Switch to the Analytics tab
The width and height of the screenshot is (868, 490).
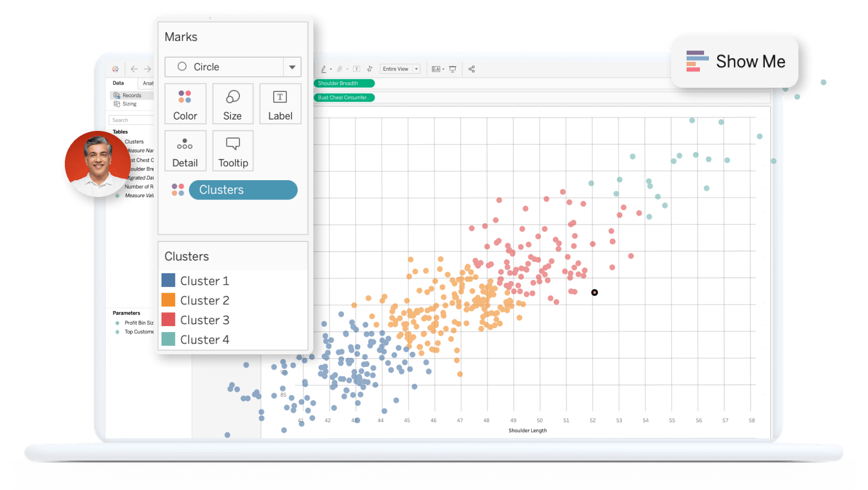(x=148, y=83)
